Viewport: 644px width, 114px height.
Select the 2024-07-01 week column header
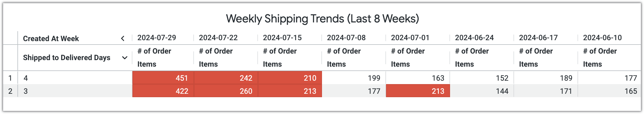click(410, 38)
